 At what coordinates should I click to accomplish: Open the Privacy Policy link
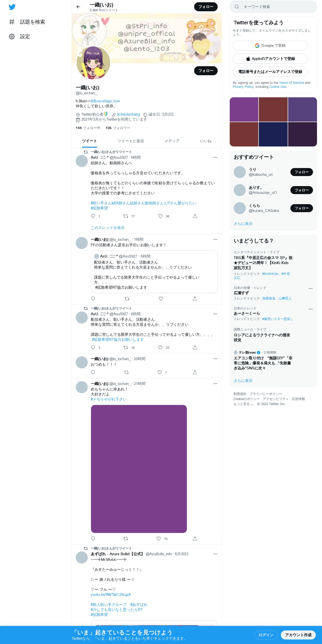[x=243, y=87]
